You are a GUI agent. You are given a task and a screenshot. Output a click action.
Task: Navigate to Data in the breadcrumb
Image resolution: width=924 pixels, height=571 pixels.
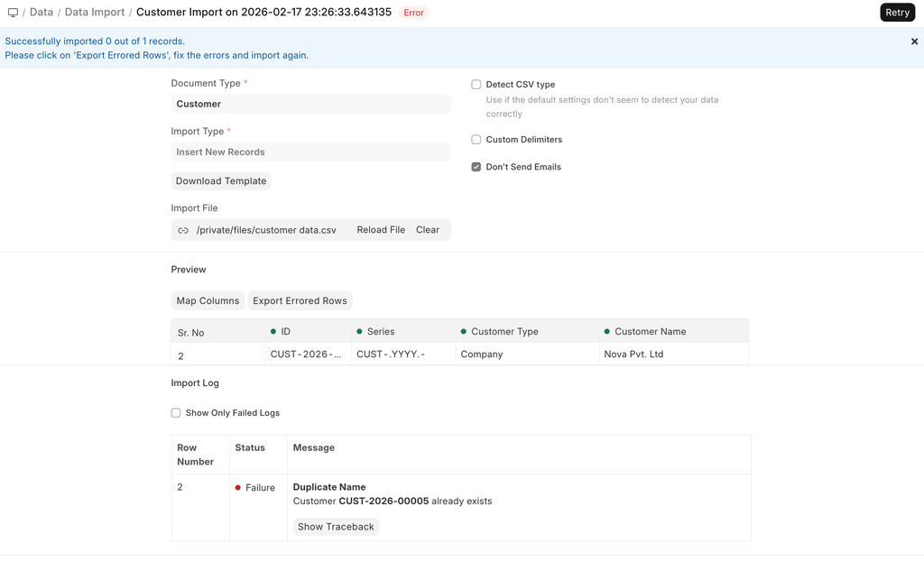coord(42,13)
